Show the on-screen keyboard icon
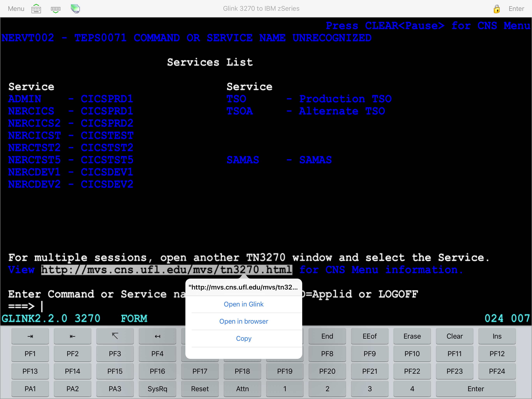 tap(36, 9)
